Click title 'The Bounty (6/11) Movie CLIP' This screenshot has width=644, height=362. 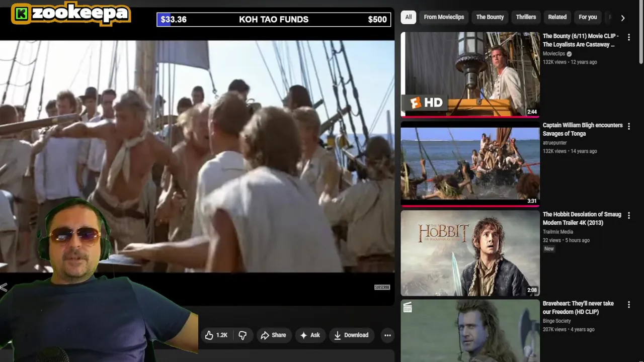581,40
